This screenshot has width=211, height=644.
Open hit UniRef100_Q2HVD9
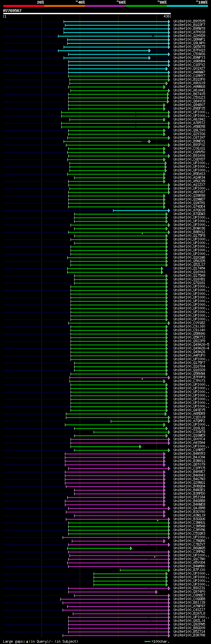click(189, 36)
